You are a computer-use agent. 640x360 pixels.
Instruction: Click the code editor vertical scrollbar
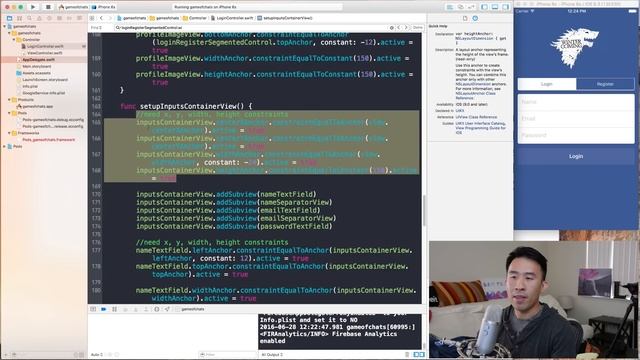click(424, 210)
